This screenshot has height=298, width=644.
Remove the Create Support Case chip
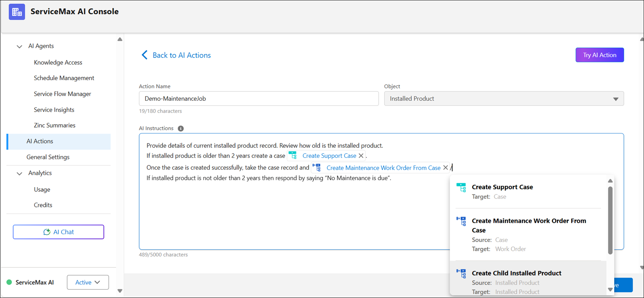[361, 156]
